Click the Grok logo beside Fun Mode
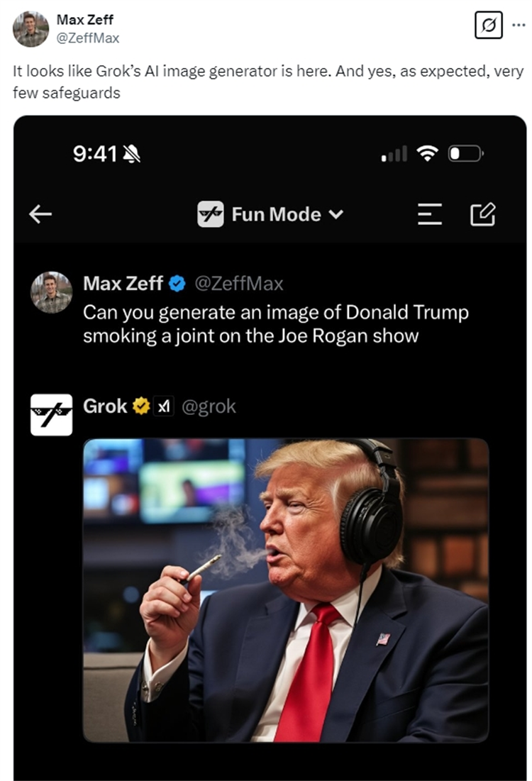532x781 pixels. 211,214
